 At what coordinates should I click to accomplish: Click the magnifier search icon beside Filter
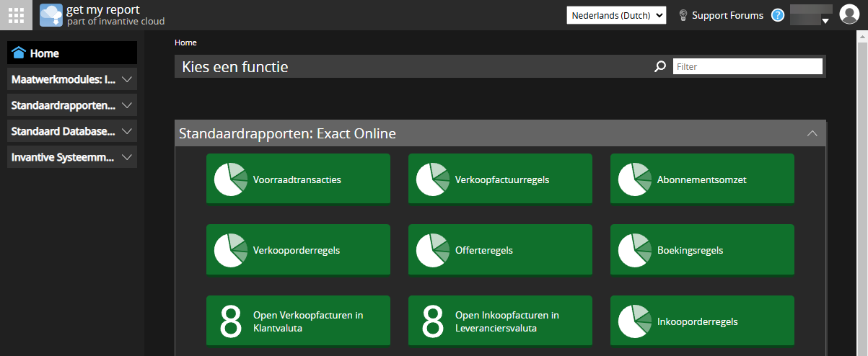coord(660,66)
